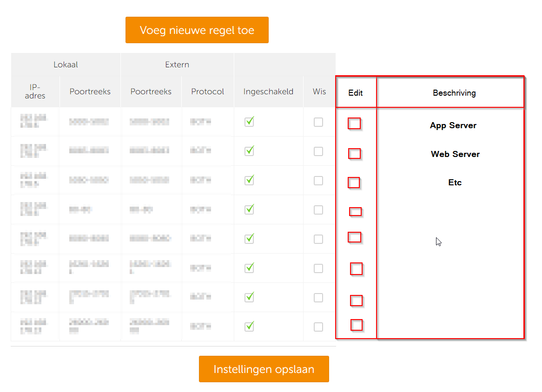Uncheck Ingeschakeld in the App Server row
This screenshot has width=542, height=392.
(x=249, y=122)
